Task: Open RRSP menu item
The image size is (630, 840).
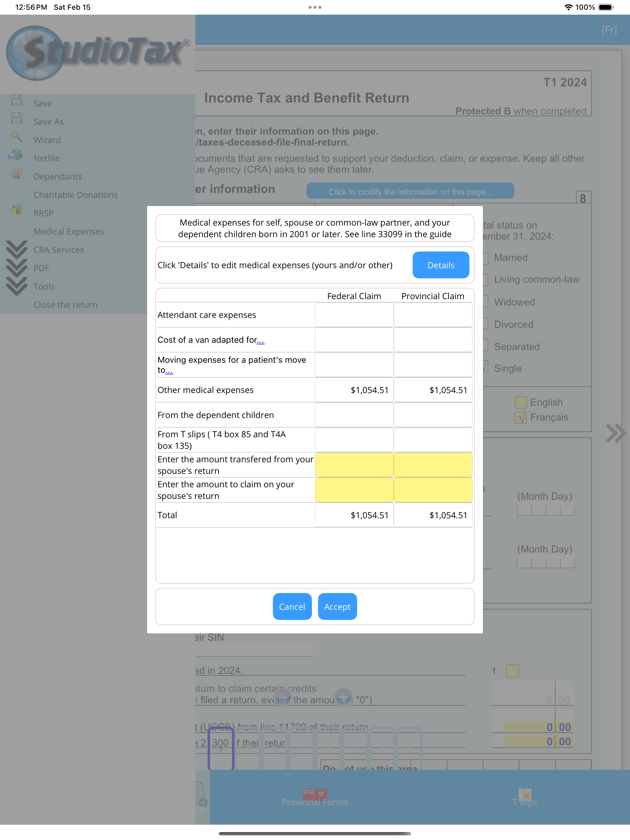Action: 44,213
